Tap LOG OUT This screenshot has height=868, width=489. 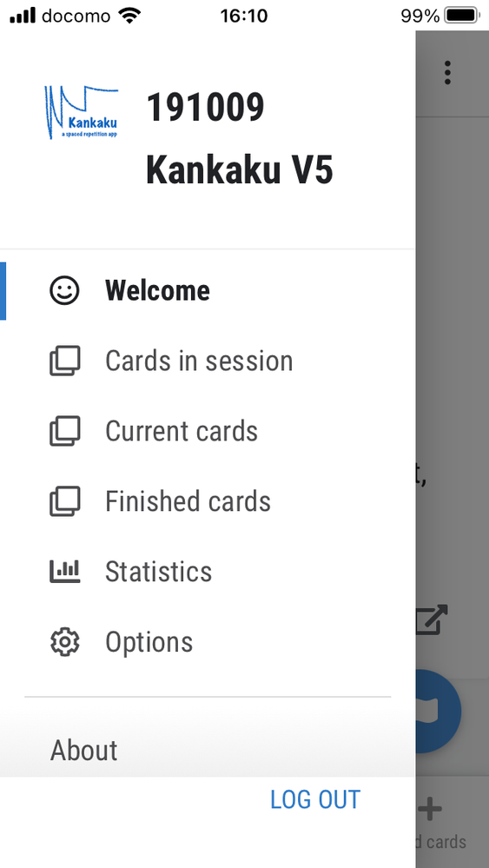coord(315,800)
